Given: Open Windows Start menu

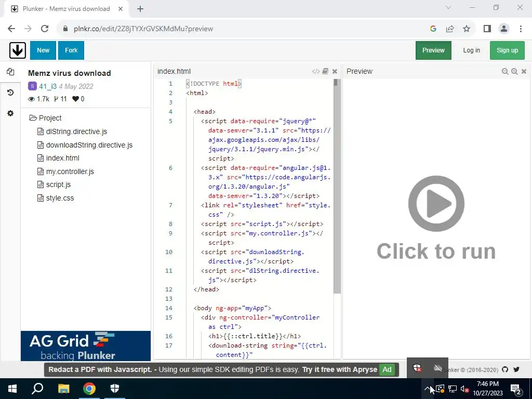Looking at the screenshot, I should pos(12,389).
